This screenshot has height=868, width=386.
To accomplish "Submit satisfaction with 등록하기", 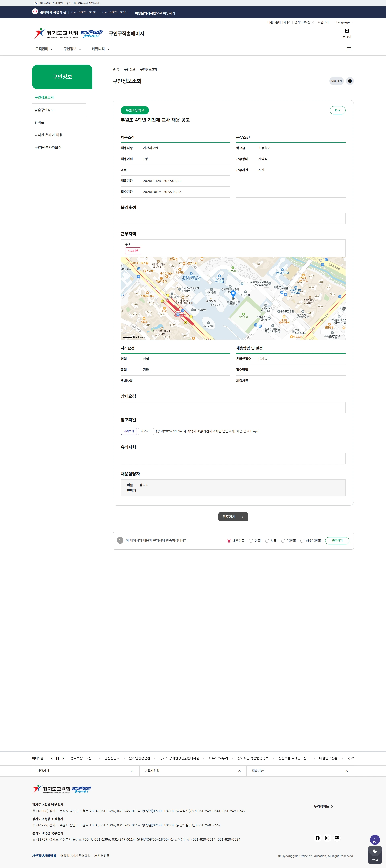I will pos(337,541).
